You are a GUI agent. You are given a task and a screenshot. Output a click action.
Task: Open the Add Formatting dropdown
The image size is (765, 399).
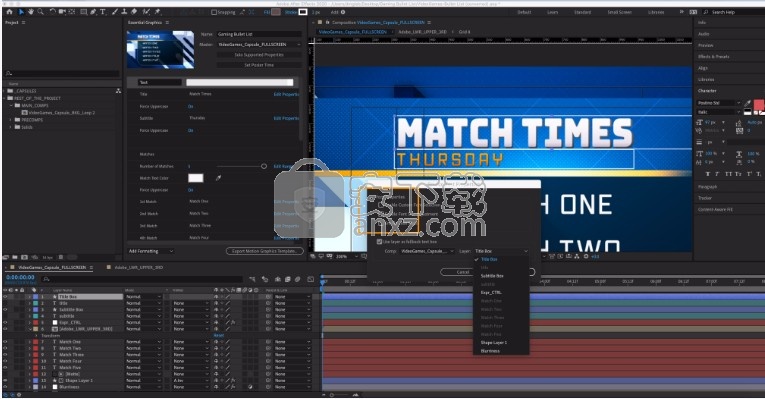pos(151,251)
